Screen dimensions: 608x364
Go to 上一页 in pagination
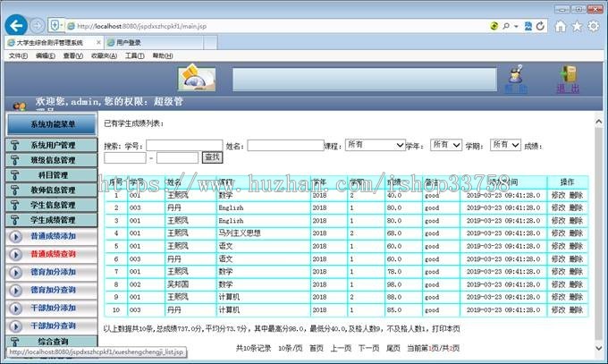pos(341,348)
